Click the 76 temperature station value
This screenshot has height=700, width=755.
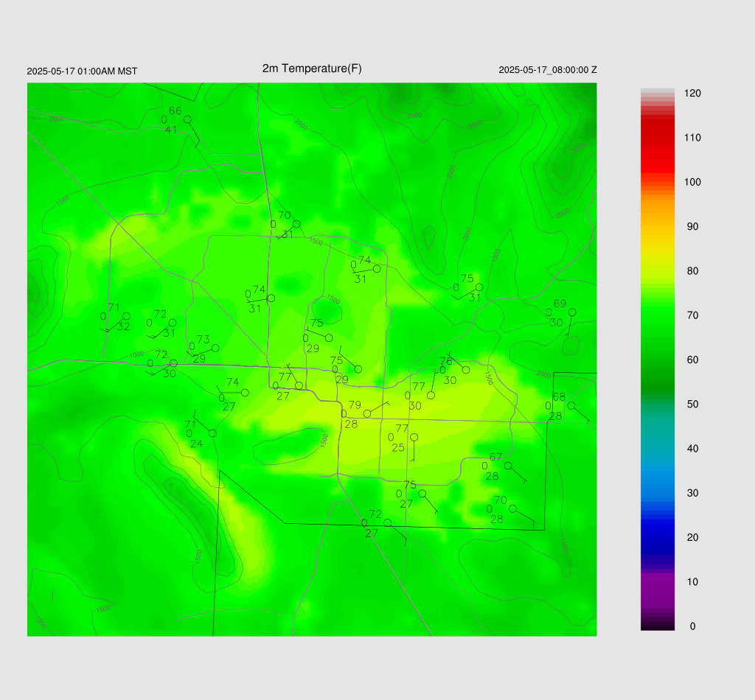point(446,361)
